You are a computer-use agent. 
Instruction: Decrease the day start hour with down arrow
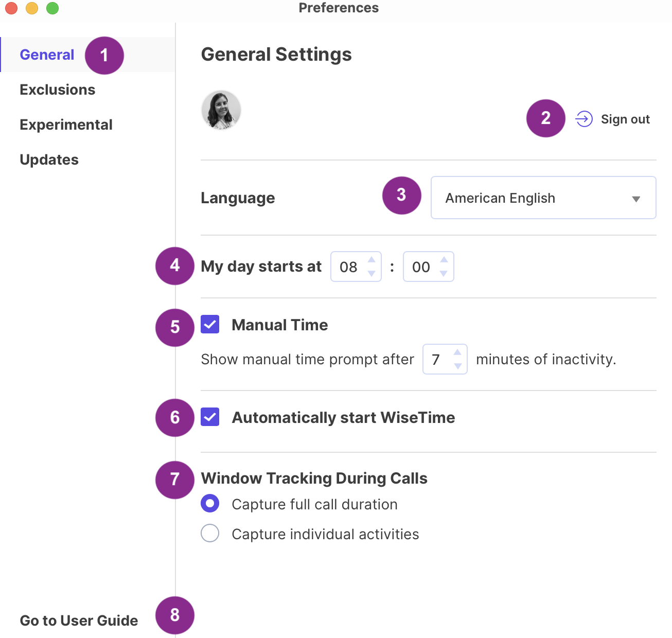point(372,274)
